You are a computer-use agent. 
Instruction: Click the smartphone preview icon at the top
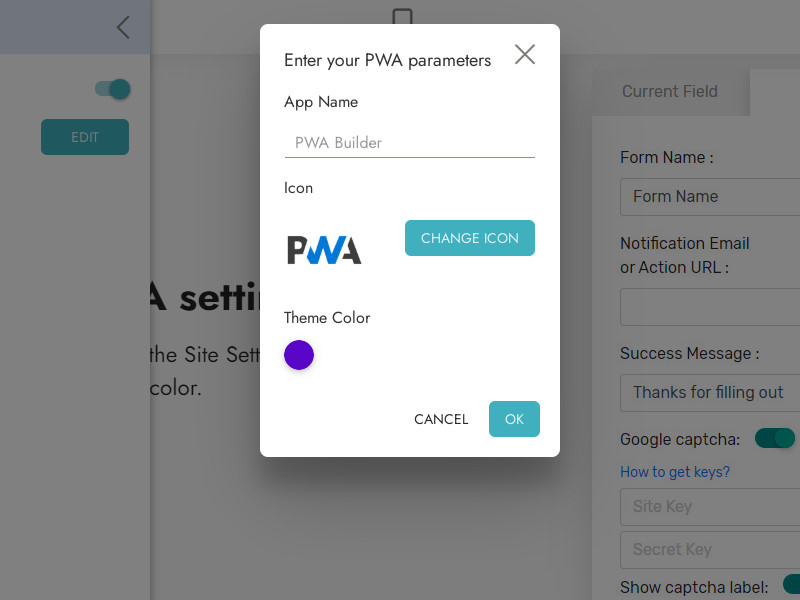pos(403,14)
